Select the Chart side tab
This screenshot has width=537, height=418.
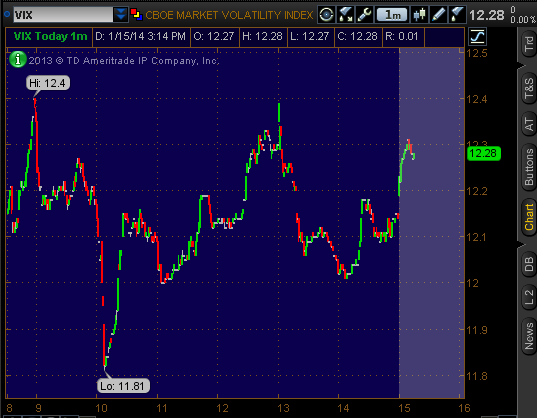coord(528,217)
